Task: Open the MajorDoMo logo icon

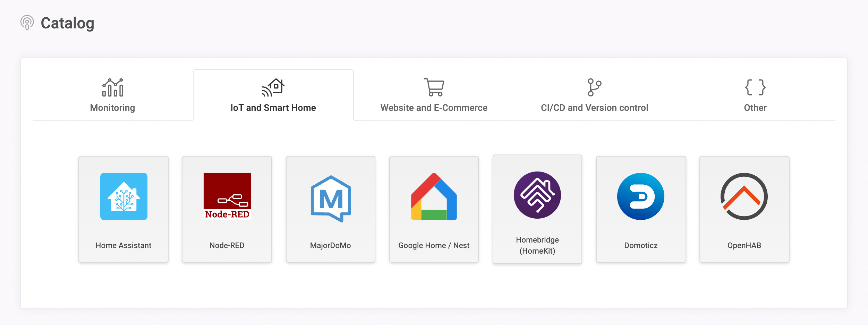Action: coord(331,199)
